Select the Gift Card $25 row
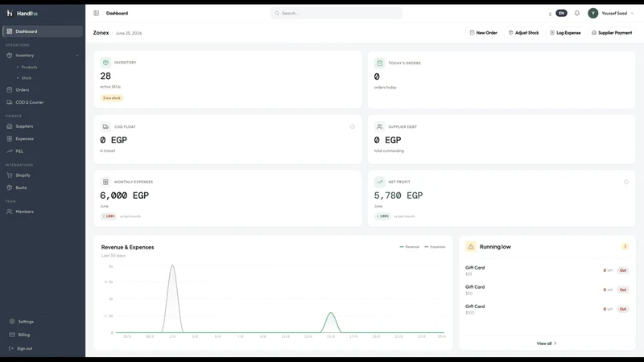The width and height of the screenshot is (644, 362). pos(547,270)
